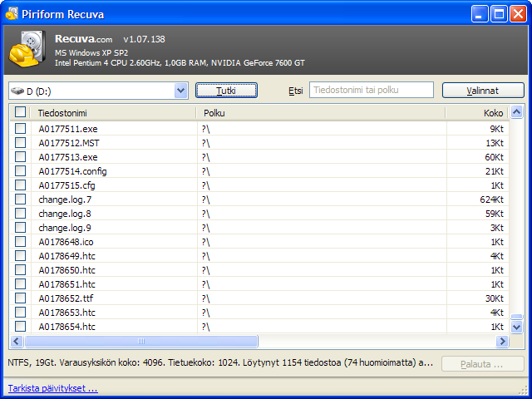Check the box for A0177513.exe

(20, 157)
